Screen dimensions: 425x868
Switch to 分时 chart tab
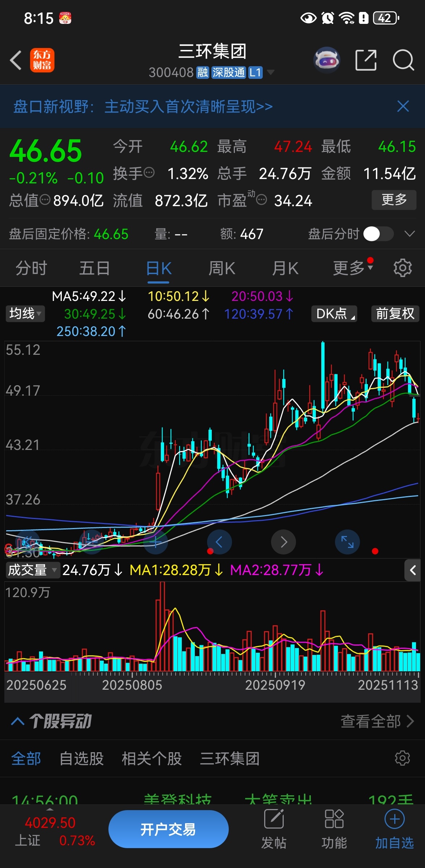pos(31,268)
